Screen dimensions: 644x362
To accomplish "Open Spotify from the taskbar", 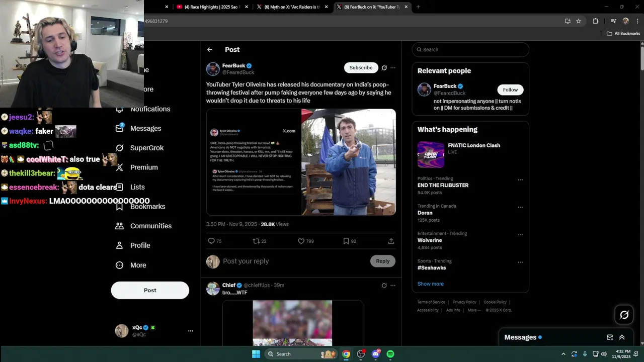I will pyautogui.click(x=390, y=354).
